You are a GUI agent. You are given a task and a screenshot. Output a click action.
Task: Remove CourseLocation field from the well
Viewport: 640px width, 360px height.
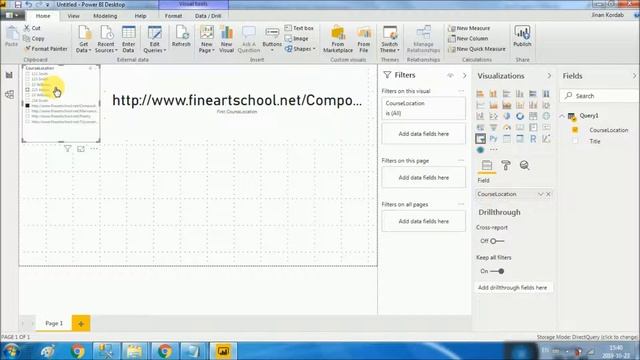[548, 194]
